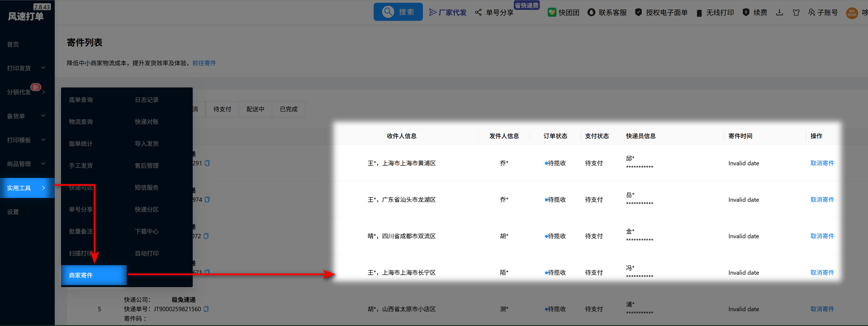The image size is (868, 326).
Task: Copy tracking number JT9000259821560 icon
Action: click(x=206, y=309)
